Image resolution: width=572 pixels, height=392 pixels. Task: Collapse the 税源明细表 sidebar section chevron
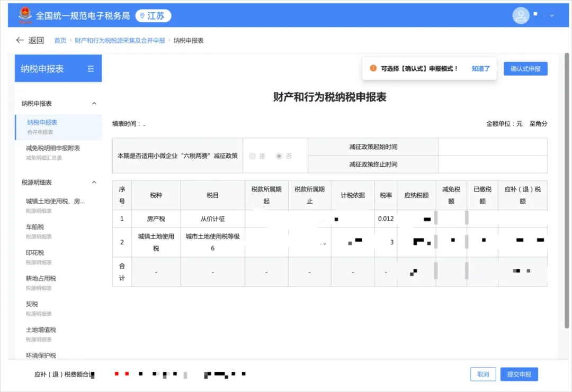click(x=94, y=182)
